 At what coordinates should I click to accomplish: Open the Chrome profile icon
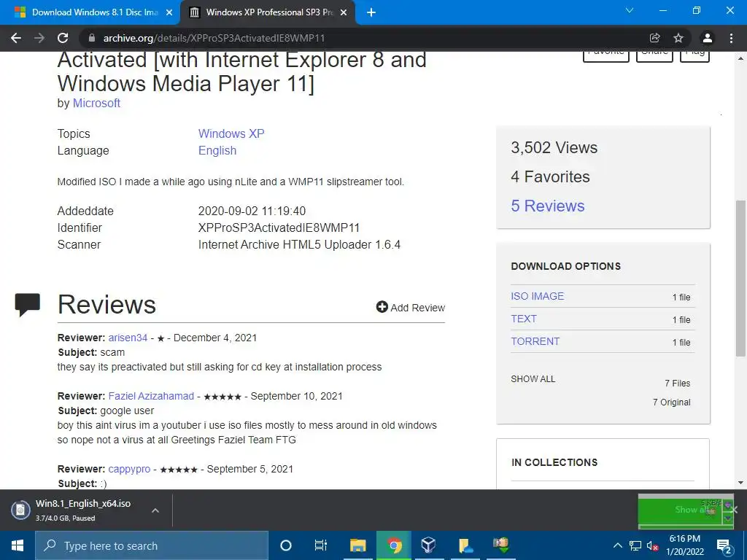tap(708, 38)
